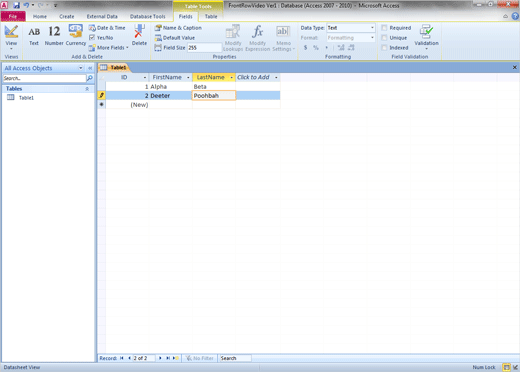Expand the More Fields dropdown
The image size is (520, 372).
[x=109, y=48]
